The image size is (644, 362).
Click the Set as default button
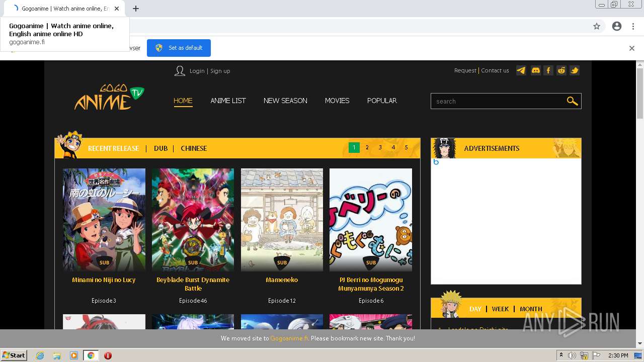(x=179, y=48)
